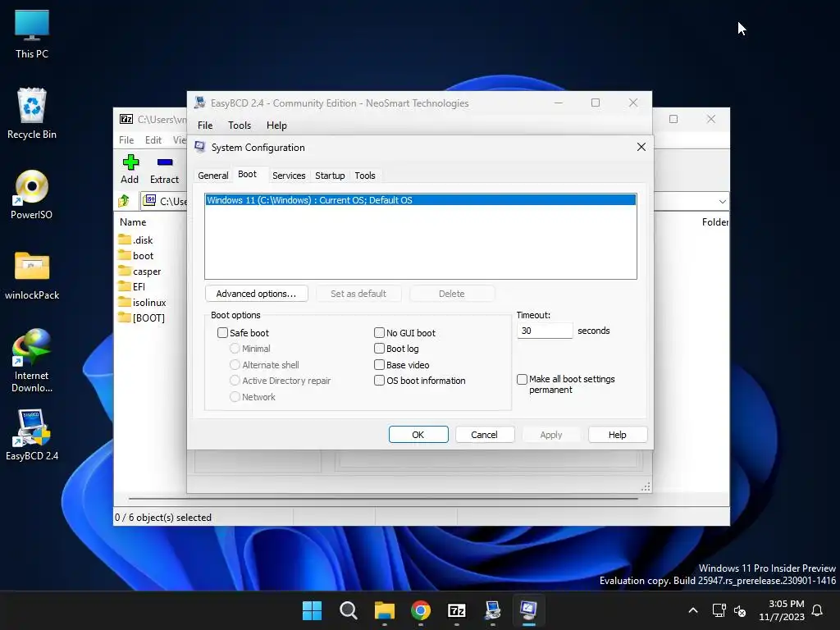
Task: Click the Advanced options button
Action: [x=256, y=294]
